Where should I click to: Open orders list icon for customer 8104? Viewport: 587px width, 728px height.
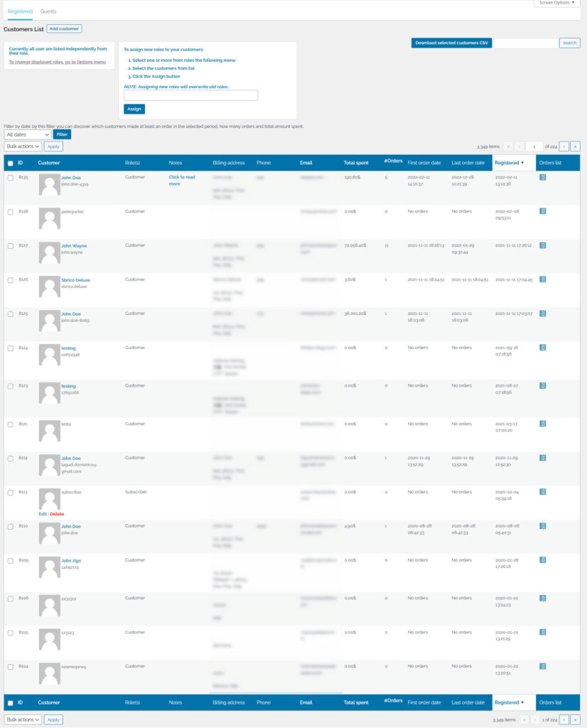(542, 666)
